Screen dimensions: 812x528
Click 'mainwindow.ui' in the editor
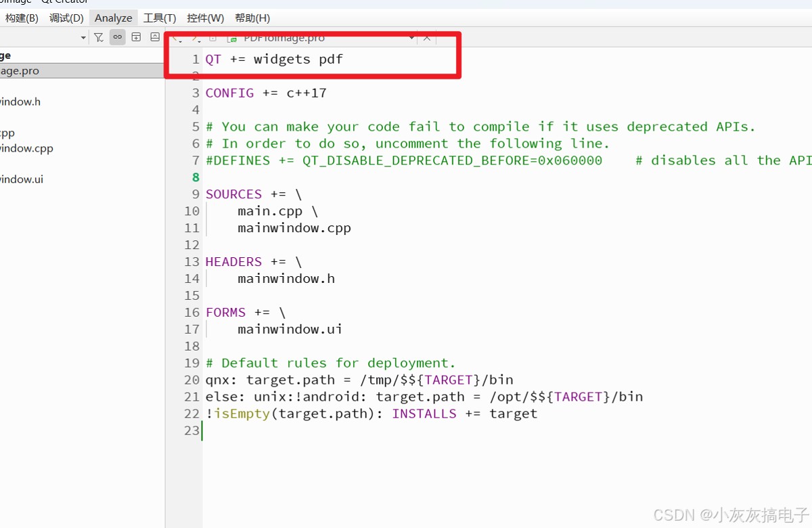[x=290, y=330]
